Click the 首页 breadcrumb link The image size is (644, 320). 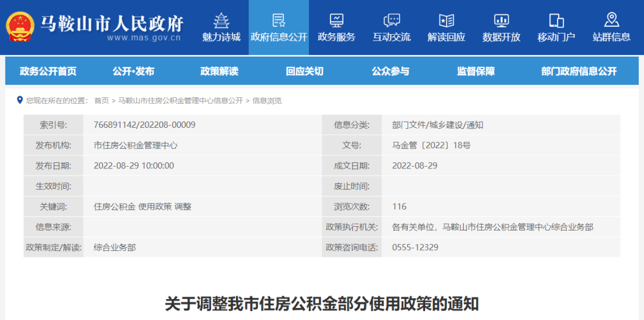tap(101, 101)
